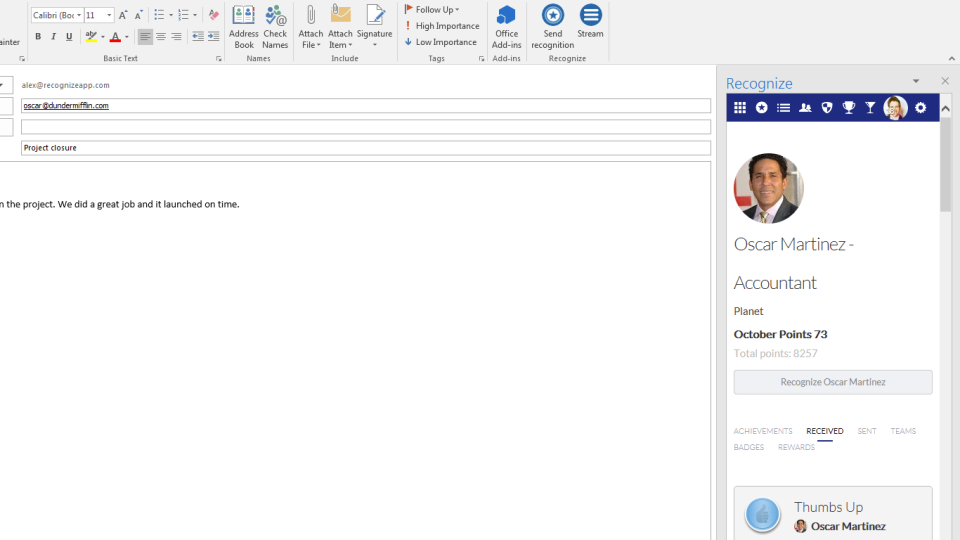
Task: Open Recognize Stream
Action: pos(590,22)
